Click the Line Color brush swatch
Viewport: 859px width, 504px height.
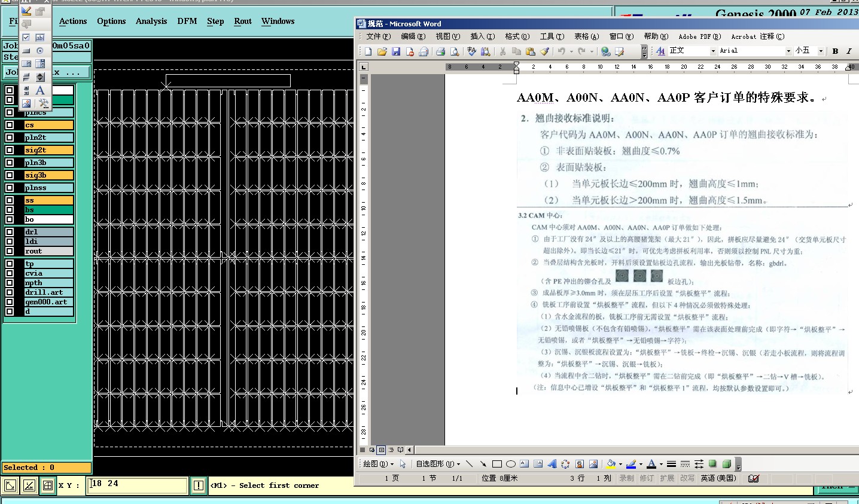click(x=631, y=464)
